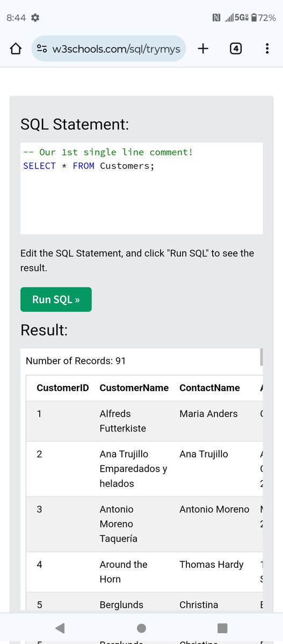Tap the NFC status icon
283x644 pixels.
click(216, 18)
